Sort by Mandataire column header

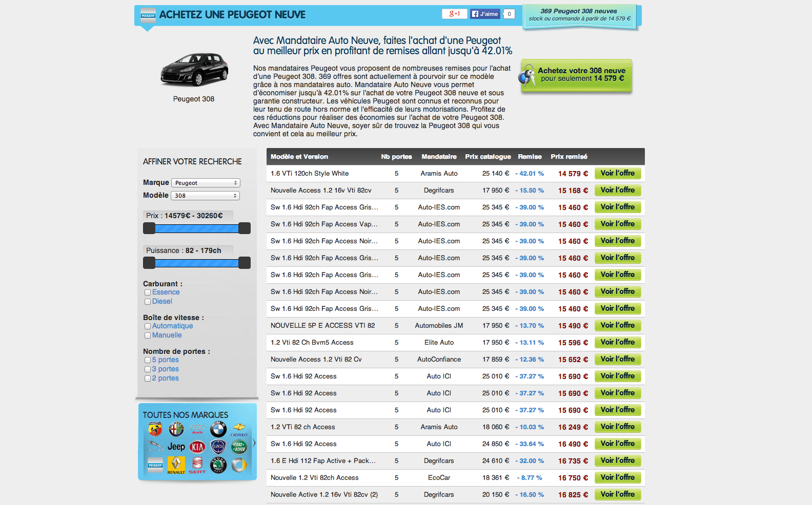tap(439, 157)
